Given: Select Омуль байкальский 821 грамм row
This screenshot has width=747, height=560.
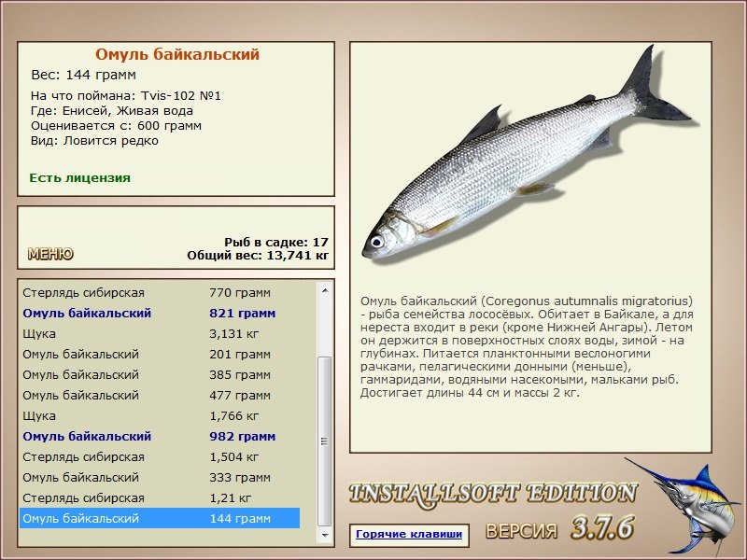Looking at the screenshot, I should pos(160,314).
